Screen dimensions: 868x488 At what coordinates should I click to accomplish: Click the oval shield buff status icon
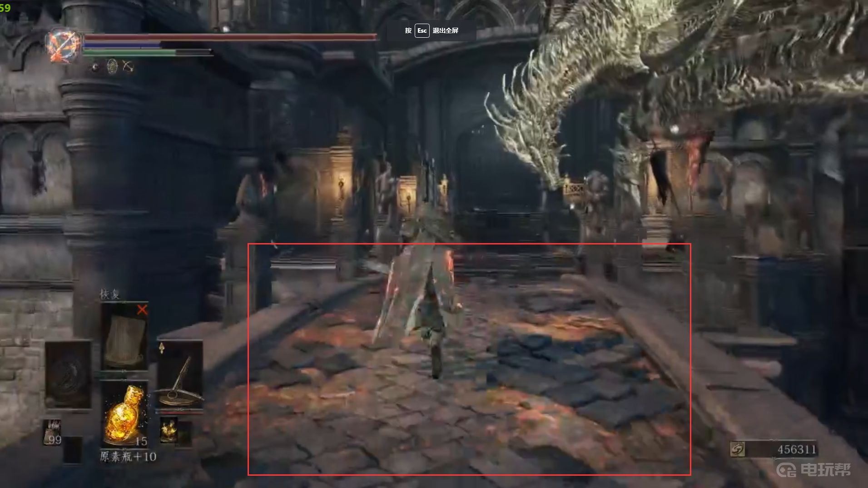(112, 67)
